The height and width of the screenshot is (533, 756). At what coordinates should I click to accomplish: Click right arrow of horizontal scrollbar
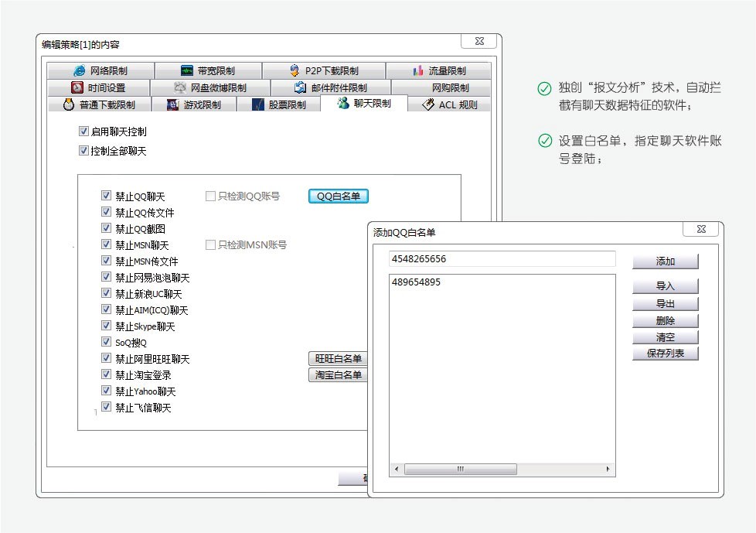coord(608,470)
